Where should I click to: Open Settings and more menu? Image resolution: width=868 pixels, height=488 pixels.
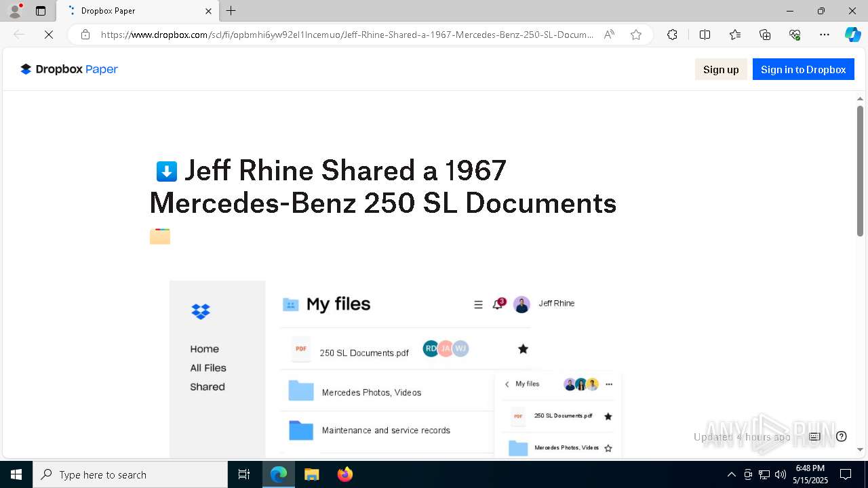click(825, 35)
